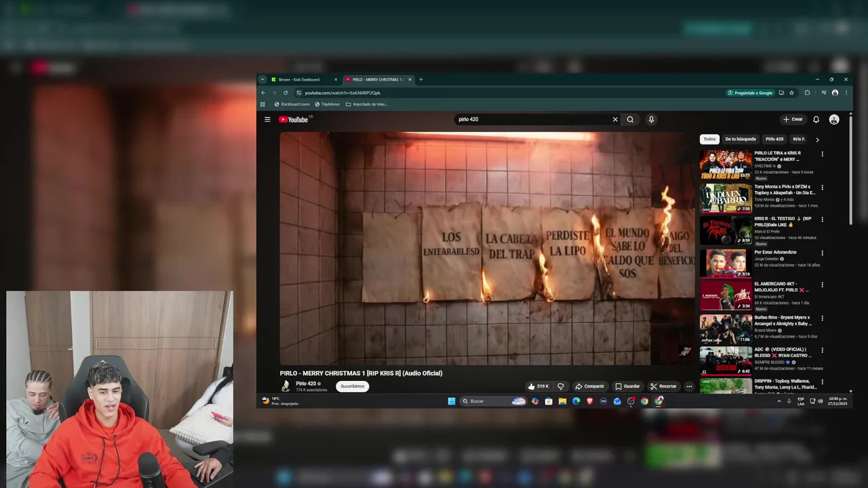Open the Pirlo 420 channel avatar
This screenshot has height=488, width=868.
[285, 386]
